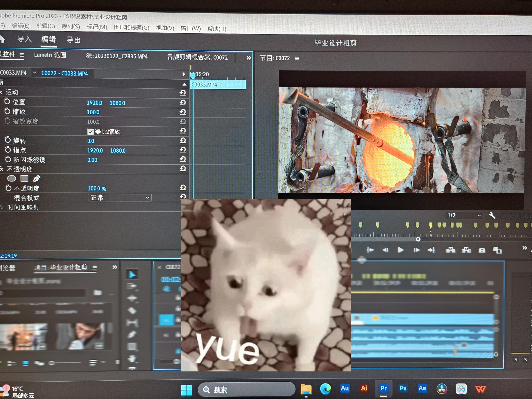Reset the 旋转 (Rotation) parameter

pyautogui.click(x=183, y=140)
